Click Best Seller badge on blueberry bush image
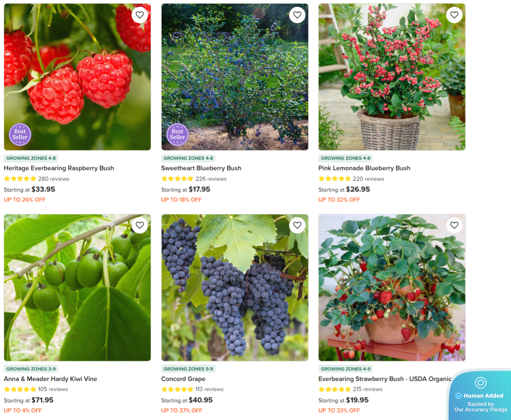The width and height of the screenshot is (511, 420). (177, 134)
